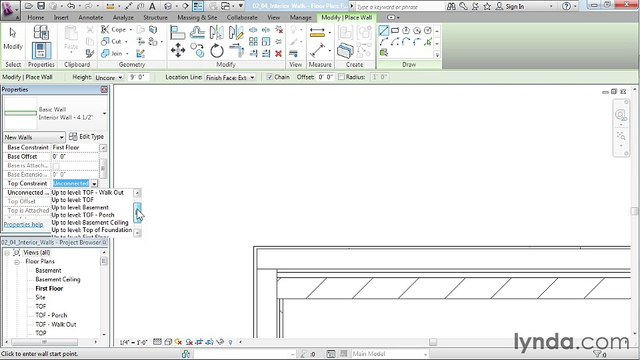Image resolution: width=640 pixels, height=360 pixels.
Task: Click the Rotate tool icon
Action: [x=217, y=51]
